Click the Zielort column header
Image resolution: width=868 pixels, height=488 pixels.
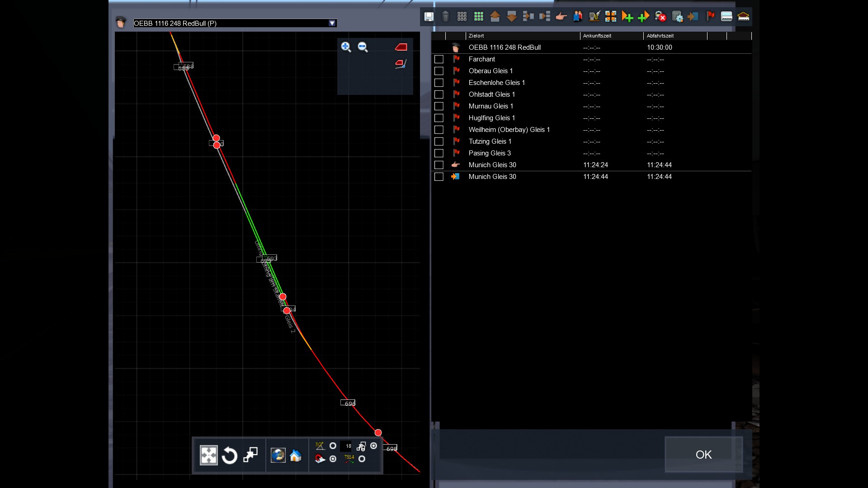point(476,36)
